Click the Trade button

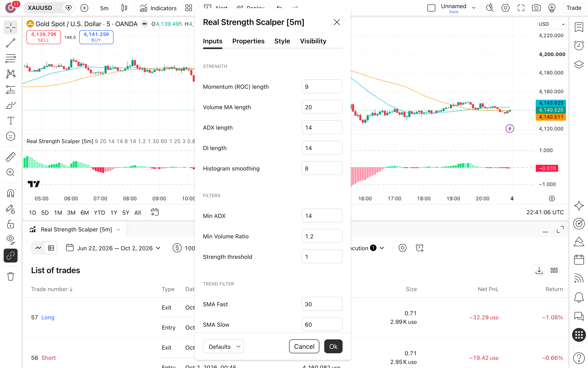point(574,8)
